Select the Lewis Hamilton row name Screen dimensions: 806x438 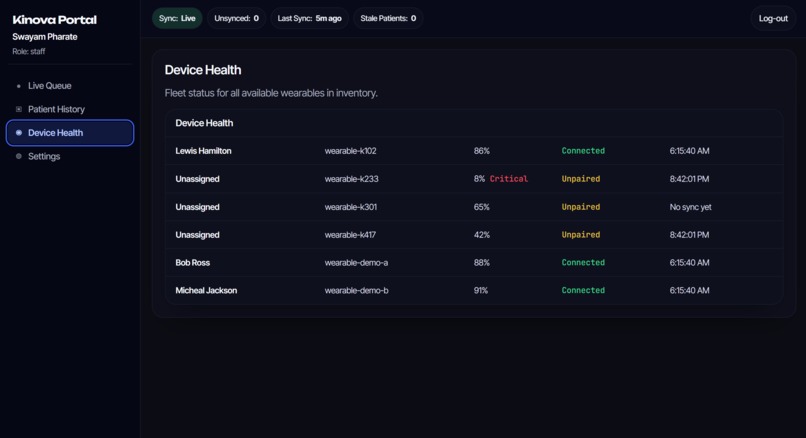(x=203, y=151)
